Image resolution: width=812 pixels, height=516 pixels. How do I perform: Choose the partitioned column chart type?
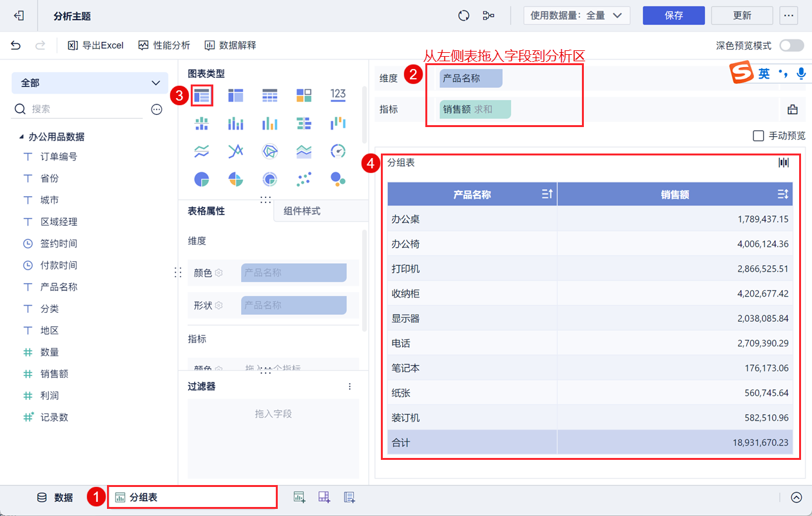click(x=202, y=123)
